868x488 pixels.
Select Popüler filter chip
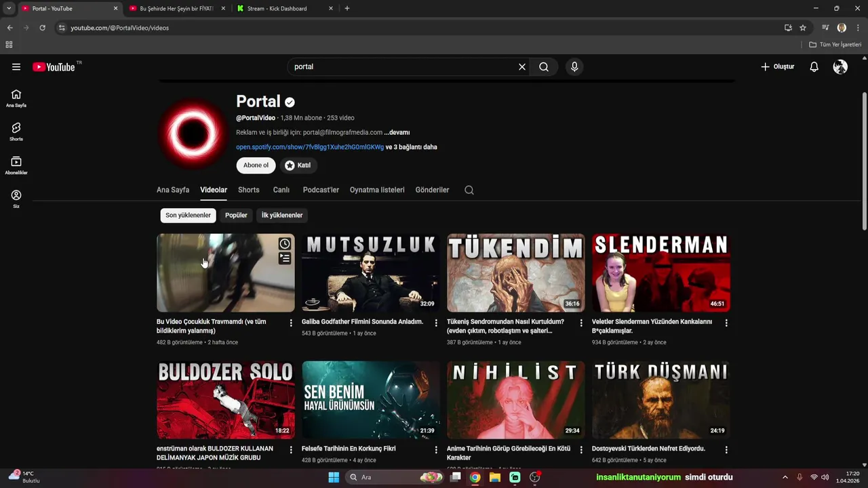click(x=236, y=216)
